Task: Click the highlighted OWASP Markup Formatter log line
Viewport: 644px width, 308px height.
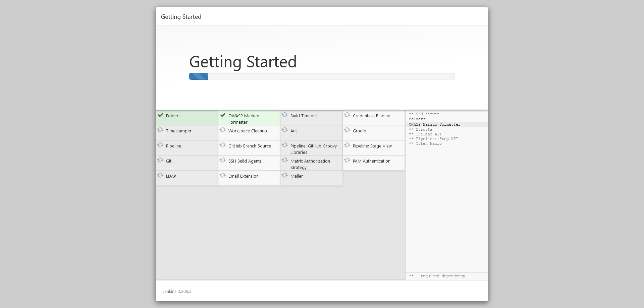Action: point(435,124)
